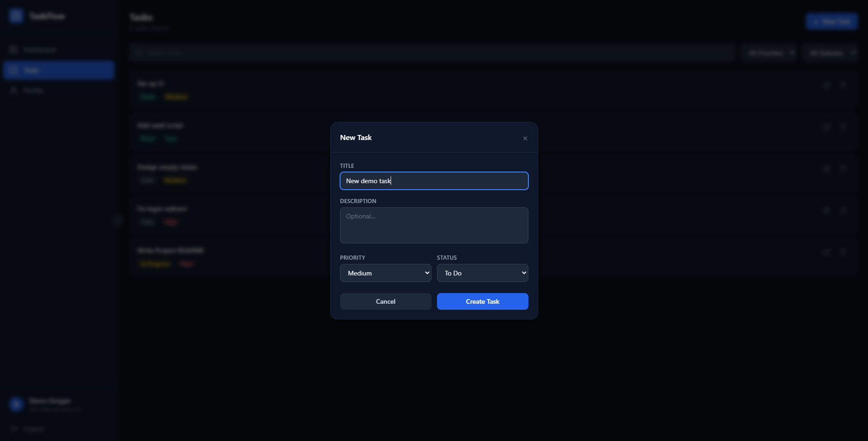Click the 'New Task' dialog heading
Screen dimensions: 868x441
pyautogui.click(x=356, y=138)
